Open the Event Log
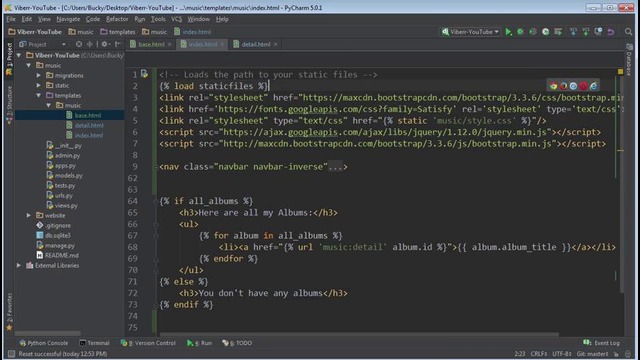This screenshot has height=360, width=640. click(602, 343)
